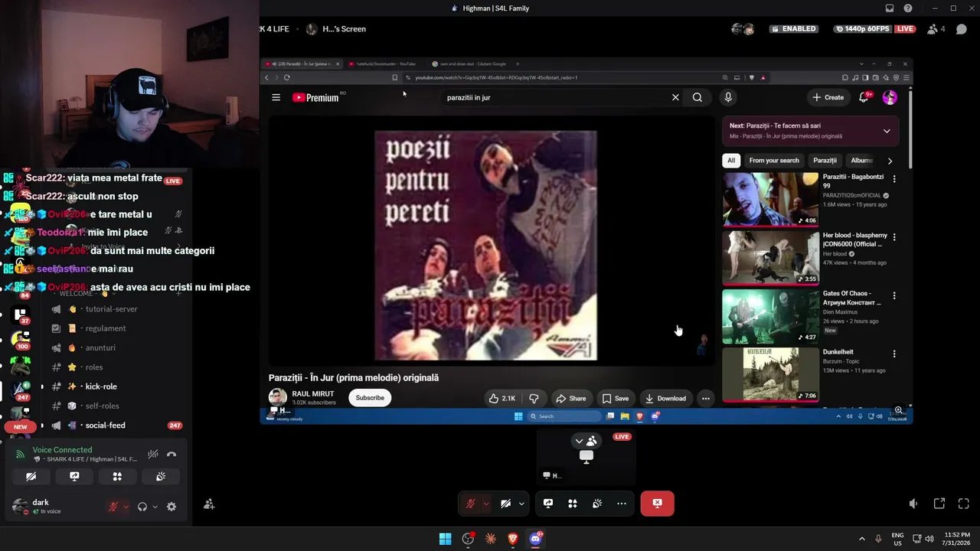This screenshot has height=551, width=980.
Task: Toggle deafen with the headphones icon
Action: (x=142, y=507)
